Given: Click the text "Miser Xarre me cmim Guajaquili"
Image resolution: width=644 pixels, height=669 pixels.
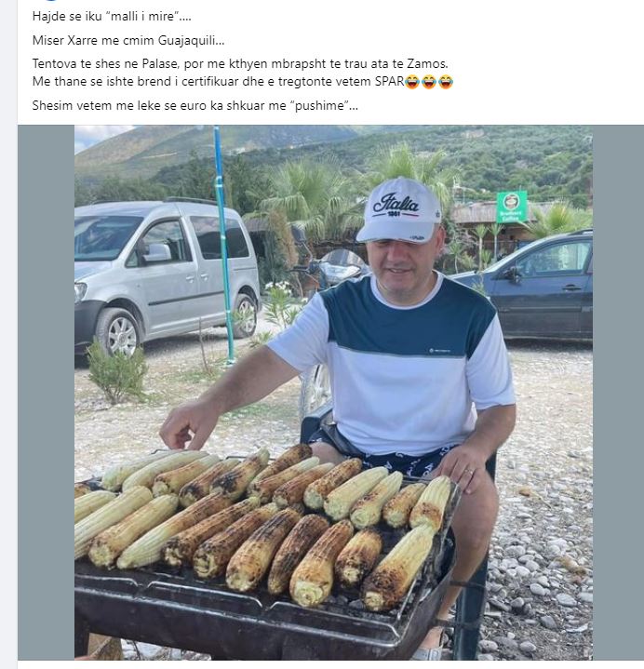Looking at the screenshot, I should coord(128,40).
